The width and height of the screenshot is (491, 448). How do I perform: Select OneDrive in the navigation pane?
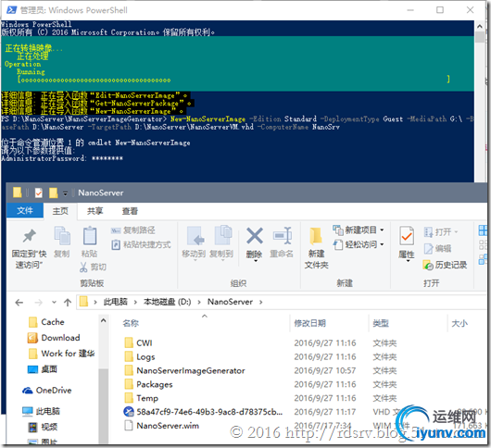tap(47, 390)
